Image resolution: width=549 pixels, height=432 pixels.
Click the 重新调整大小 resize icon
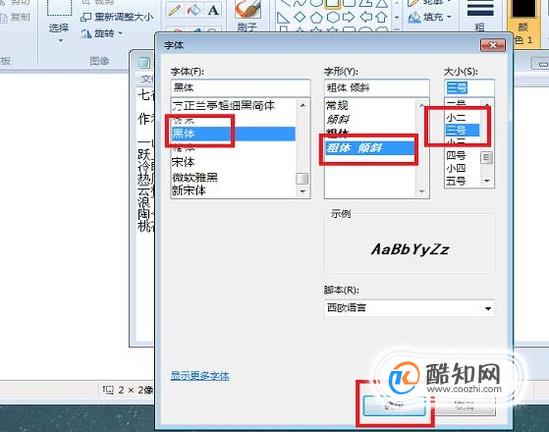pos(86,17)
